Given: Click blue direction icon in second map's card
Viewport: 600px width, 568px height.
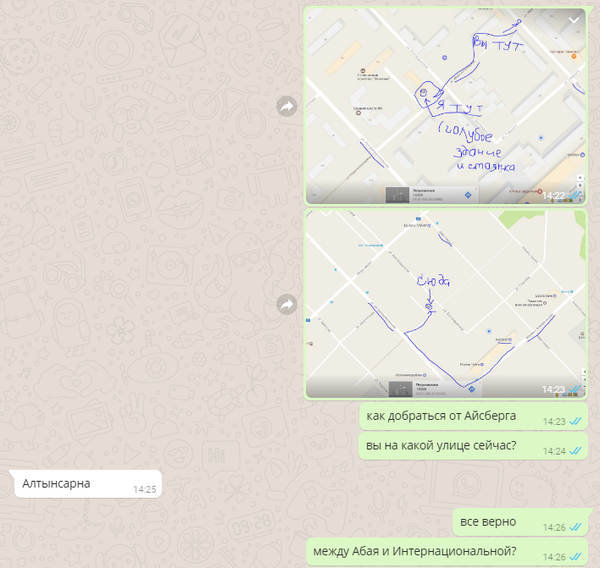Looking at the screenshot, I should 471,389.
